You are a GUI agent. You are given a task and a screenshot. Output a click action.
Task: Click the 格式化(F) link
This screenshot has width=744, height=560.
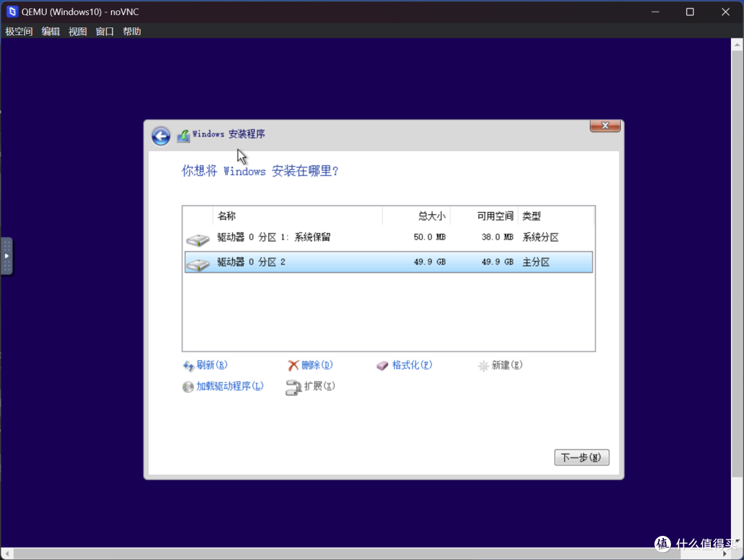pyautogui.click(x=413, y=365)
